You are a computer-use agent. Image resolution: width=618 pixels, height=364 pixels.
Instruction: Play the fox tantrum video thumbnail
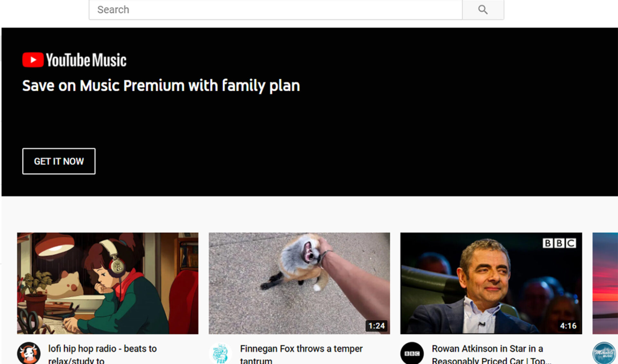pyautogui.click(x=299, y=283)
